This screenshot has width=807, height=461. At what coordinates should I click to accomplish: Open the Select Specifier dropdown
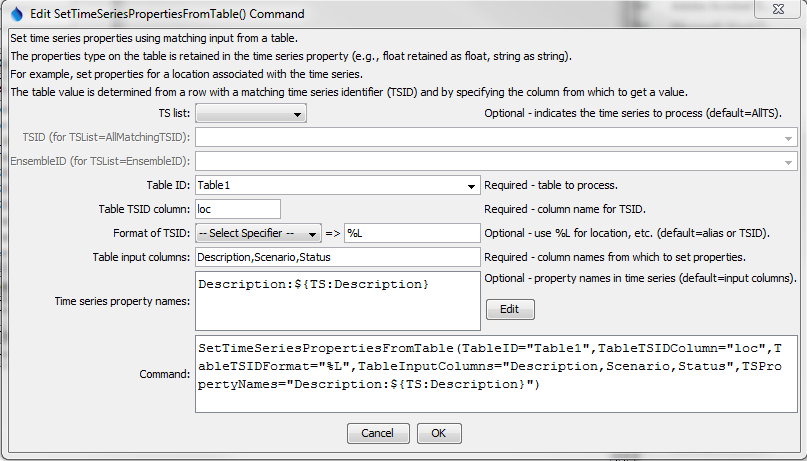pyautogui.click(x=313, y=234)
